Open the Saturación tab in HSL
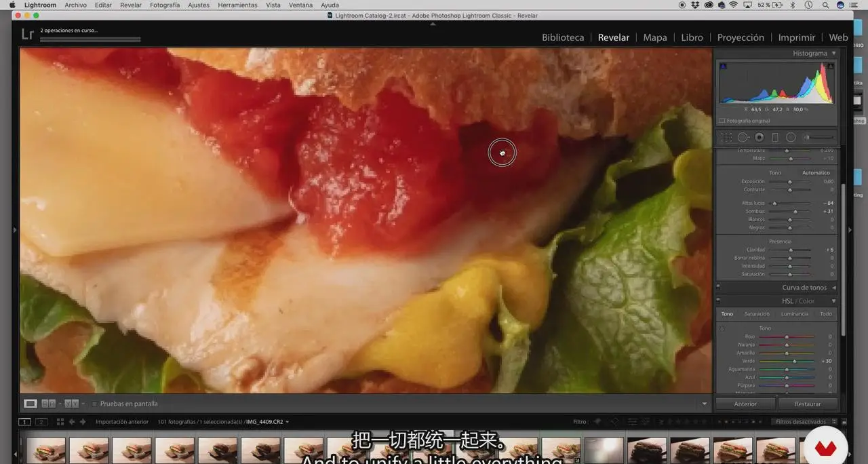The width and height of the screenshot is (868, 464). [x=757, y=314]
